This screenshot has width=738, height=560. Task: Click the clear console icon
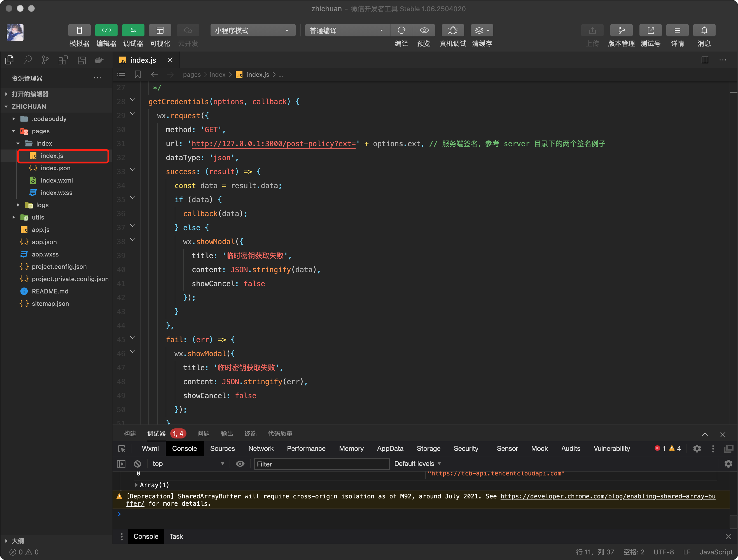[x=137, y=464]
